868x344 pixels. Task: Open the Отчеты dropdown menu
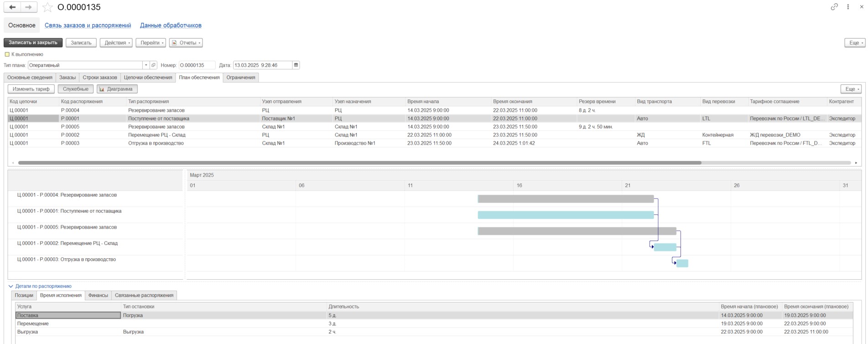[186, 43]
